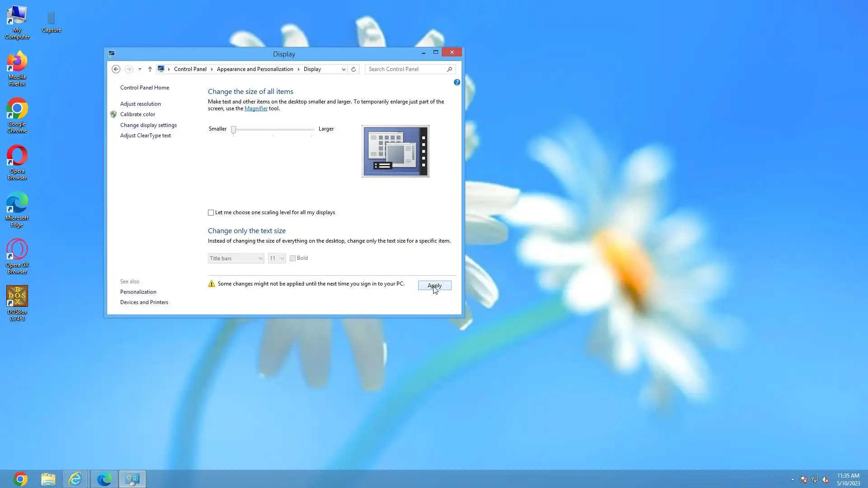Click the Smaller-Larger size slider handle
868x488 pixels.
pyautogui.click(x=234, y=130)
